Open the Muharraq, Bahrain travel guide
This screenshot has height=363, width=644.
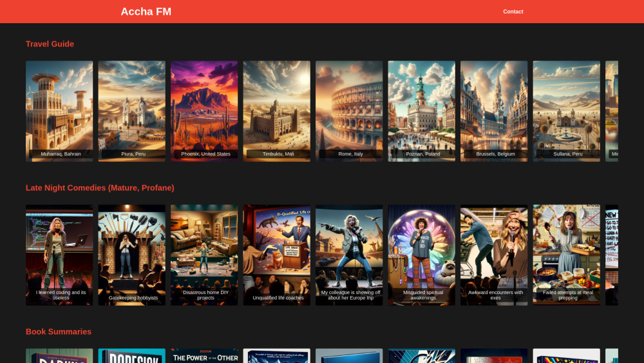(x=59, y=111)
